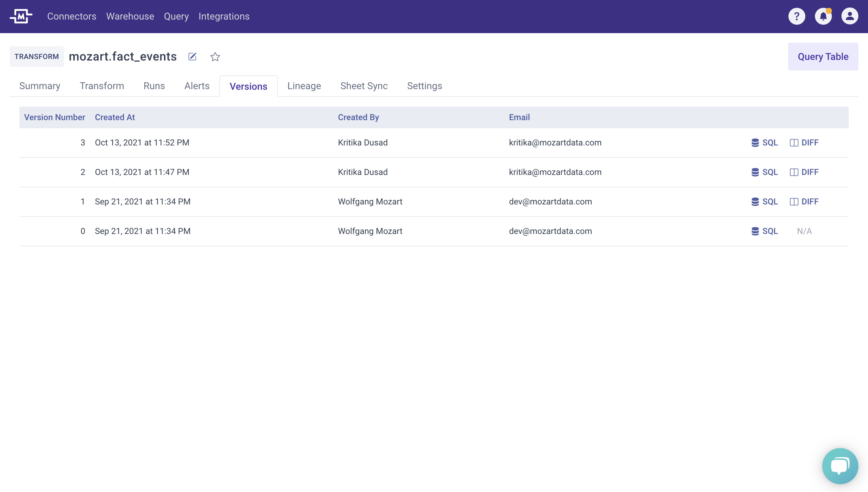Screen dimensions: 868x492
Task: Open the Integrations menu
Action: (224, 16)
